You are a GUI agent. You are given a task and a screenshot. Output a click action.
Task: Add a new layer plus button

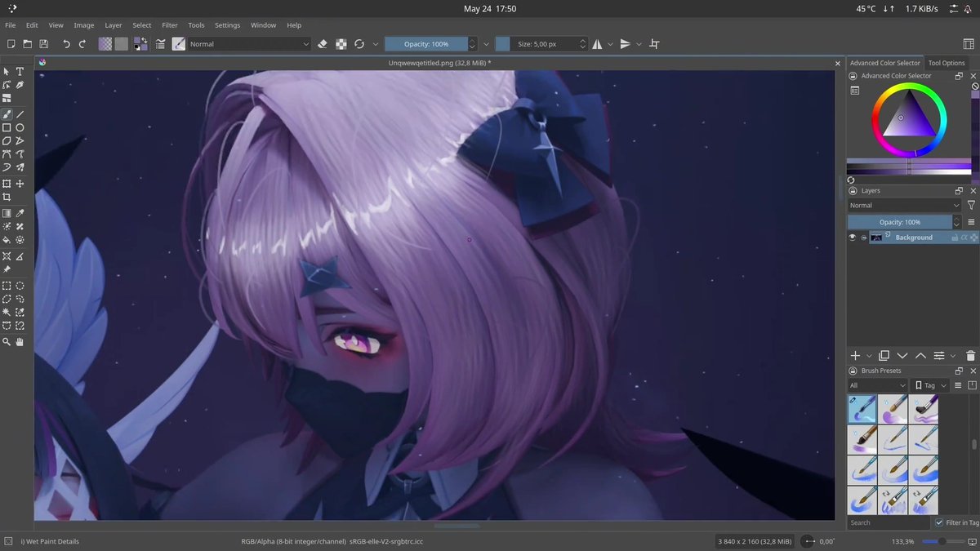(855, 356)
